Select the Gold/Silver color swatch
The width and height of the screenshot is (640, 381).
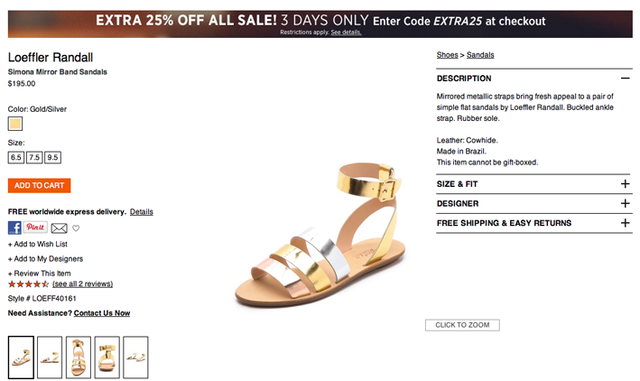(15, 124)
